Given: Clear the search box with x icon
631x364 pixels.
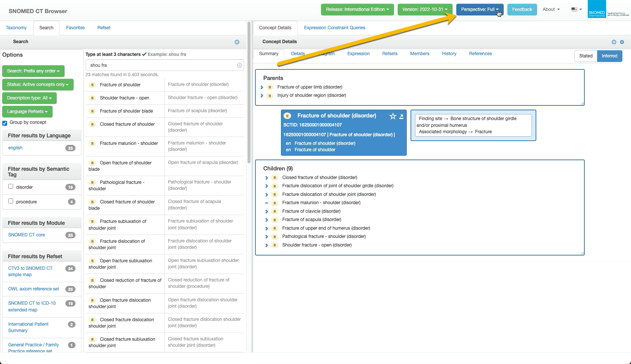Looking at the screenshot, I should pyautogui.click(x=240, y=65).
